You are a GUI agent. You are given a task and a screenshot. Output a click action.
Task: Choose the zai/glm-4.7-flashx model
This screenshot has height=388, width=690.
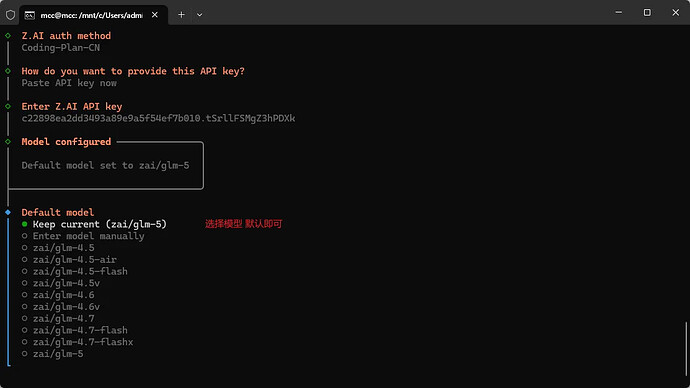[x=77, y=342]
